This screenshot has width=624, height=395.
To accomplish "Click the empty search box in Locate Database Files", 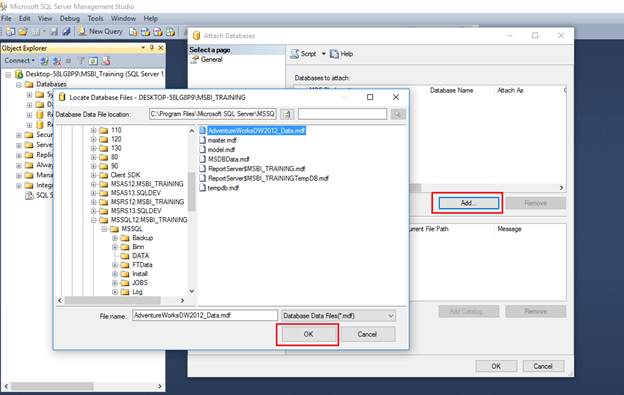I will click(x=342, y=114).
